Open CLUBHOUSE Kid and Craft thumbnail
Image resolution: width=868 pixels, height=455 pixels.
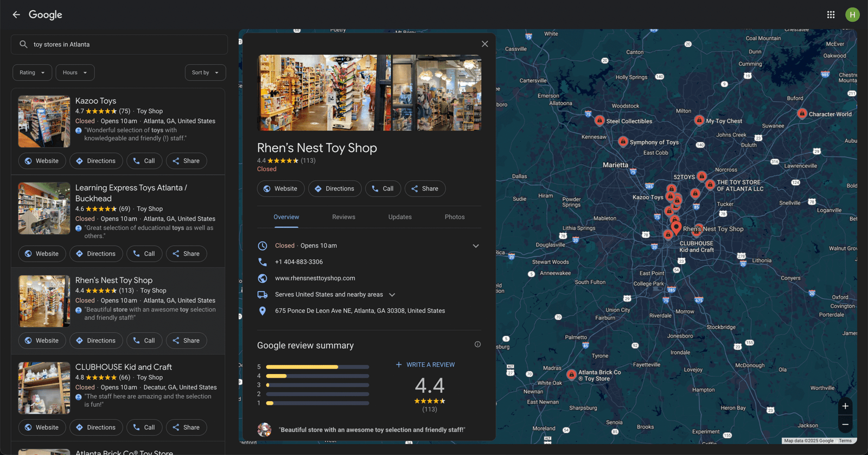coord(44,388)
